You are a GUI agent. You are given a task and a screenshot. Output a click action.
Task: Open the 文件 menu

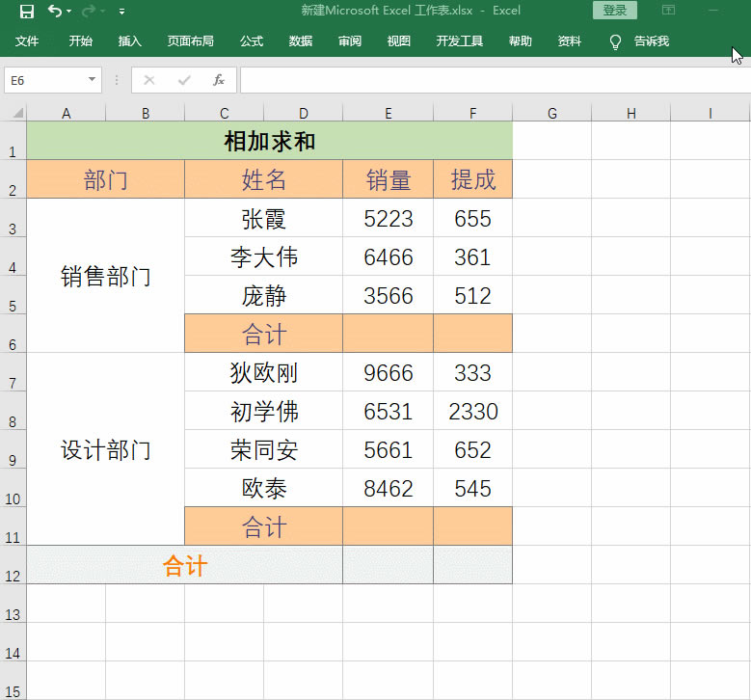coord(27,41)
